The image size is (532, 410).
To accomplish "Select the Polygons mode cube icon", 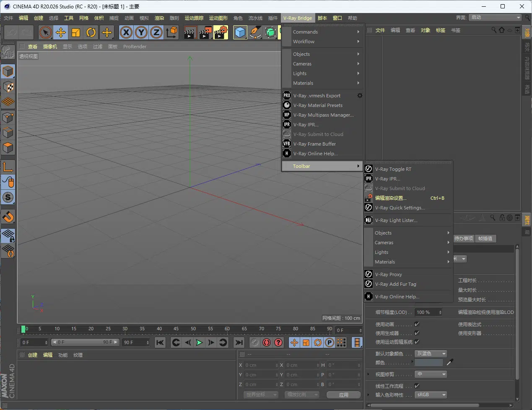I will tap(8, 148).
